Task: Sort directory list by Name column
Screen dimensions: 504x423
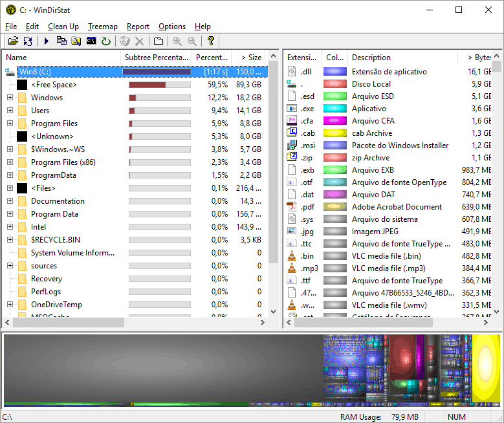Action: tap(61, 58)
